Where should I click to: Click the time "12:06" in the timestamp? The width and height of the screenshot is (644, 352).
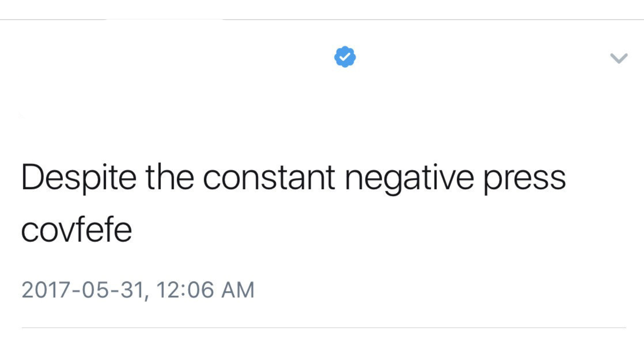click(183, 290)
